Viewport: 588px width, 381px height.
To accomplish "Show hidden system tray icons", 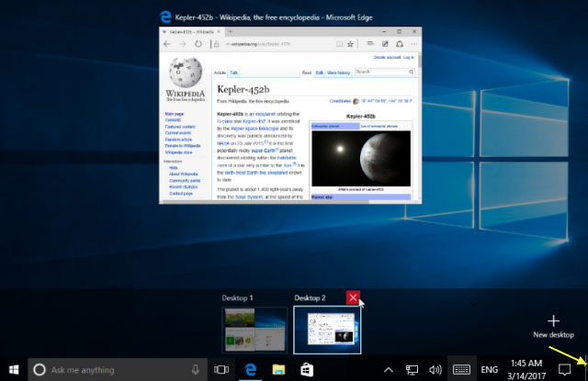I will click(x=389, y=370).
